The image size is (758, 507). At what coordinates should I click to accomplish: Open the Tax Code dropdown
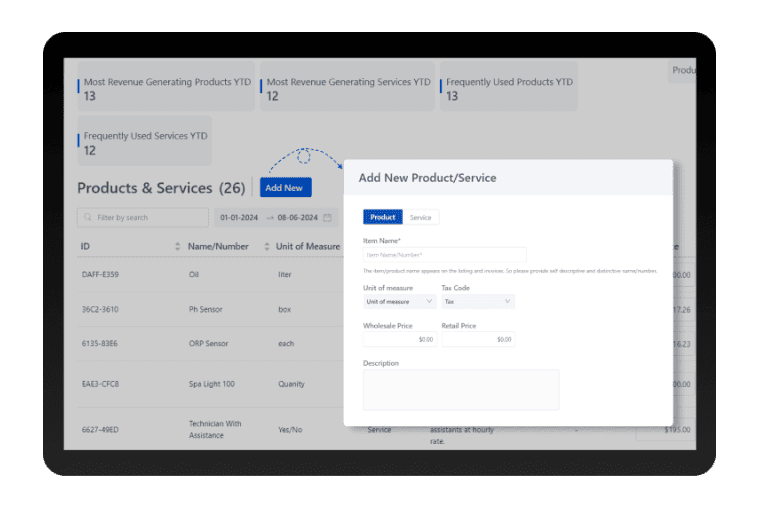pyautogui.click(x=478, y=302)
